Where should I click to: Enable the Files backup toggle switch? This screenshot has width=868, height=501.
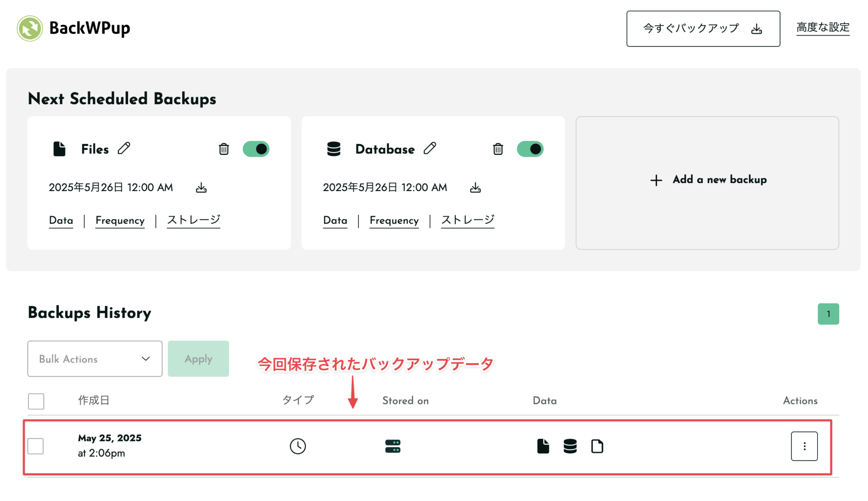click(256, 149)
